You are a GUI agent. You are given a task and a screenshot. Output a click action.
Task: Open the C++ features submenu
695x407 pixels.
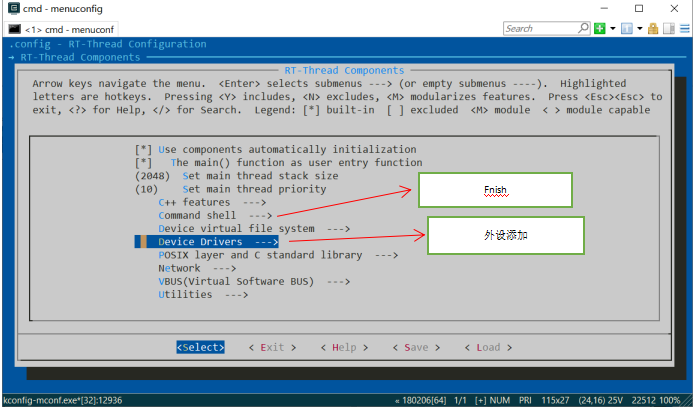click(212, 203)
